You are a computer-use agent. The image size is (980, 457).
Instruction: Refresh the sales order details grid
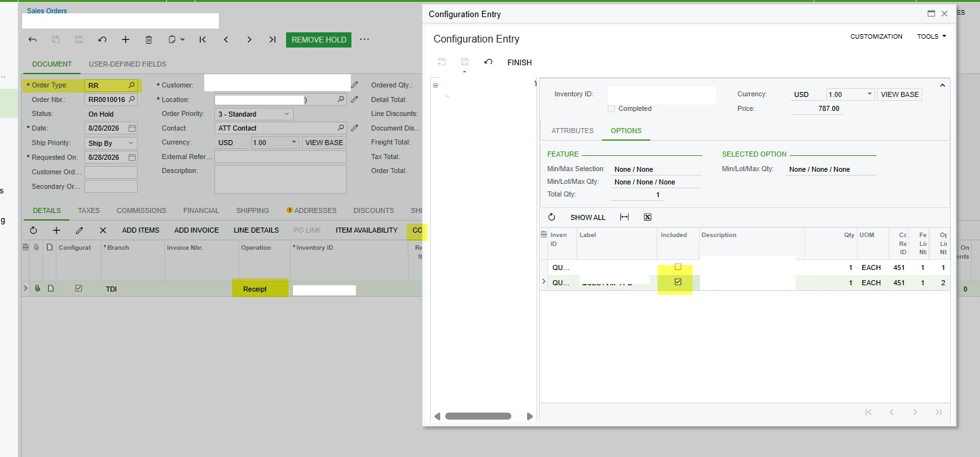(x=34, y=230)
